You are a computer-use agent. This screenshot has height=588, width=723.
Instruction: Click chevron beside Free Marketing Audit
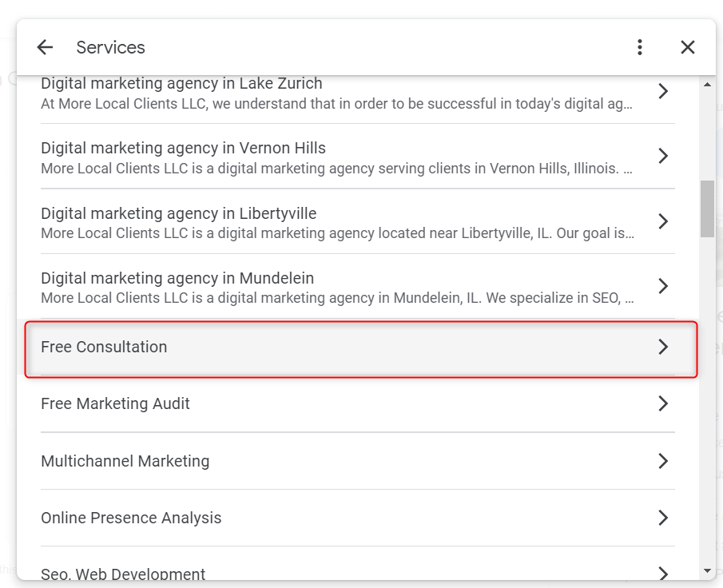[x=663, y=403]
